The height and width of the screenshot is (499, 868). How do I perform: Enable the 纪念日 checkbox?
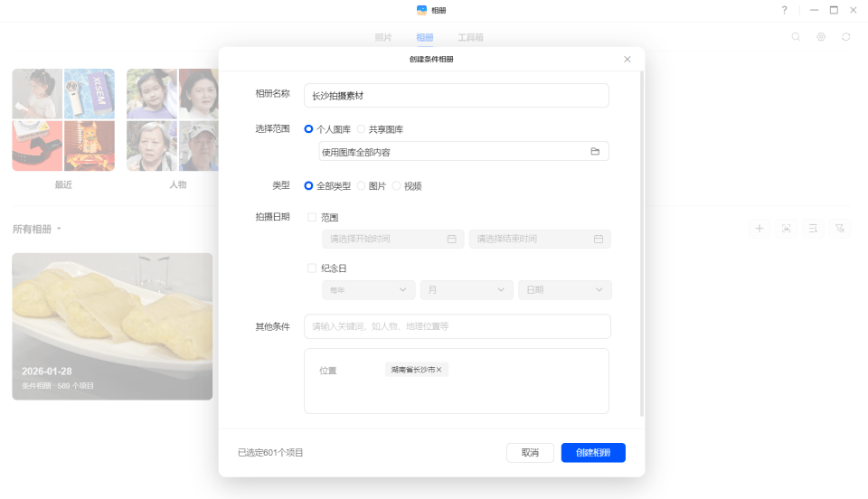312,268
